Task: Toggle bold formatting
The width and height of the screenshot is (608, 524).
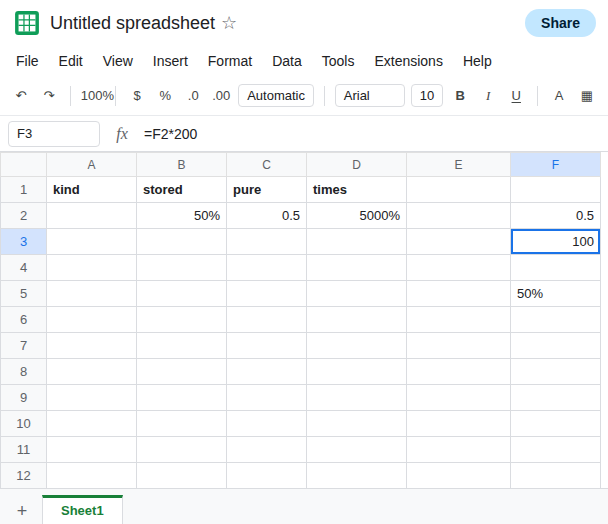Action: click(460, 95)
